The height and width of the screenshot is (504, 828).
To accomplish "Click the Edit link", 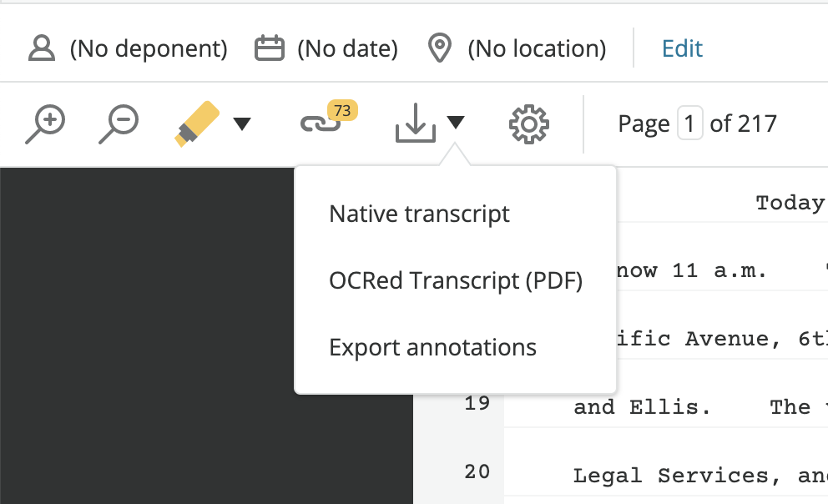I will (x=682, y=48).
